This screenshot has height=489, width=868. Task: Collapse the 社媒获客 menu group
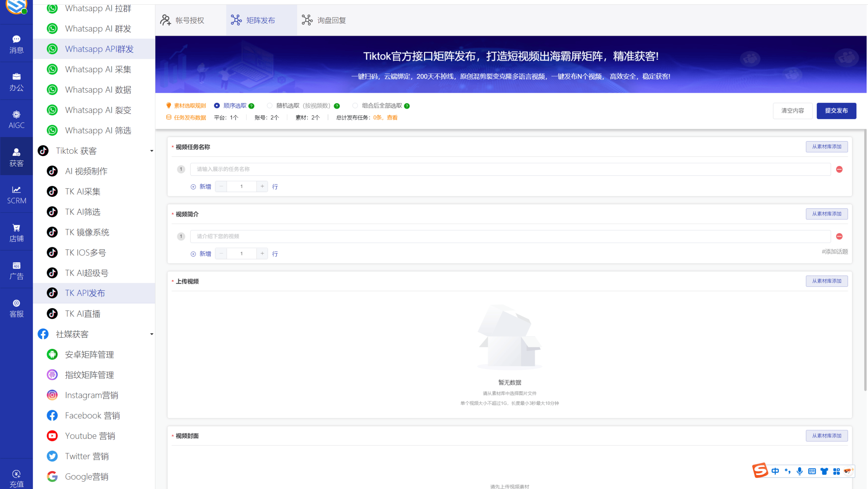[152, 334]
